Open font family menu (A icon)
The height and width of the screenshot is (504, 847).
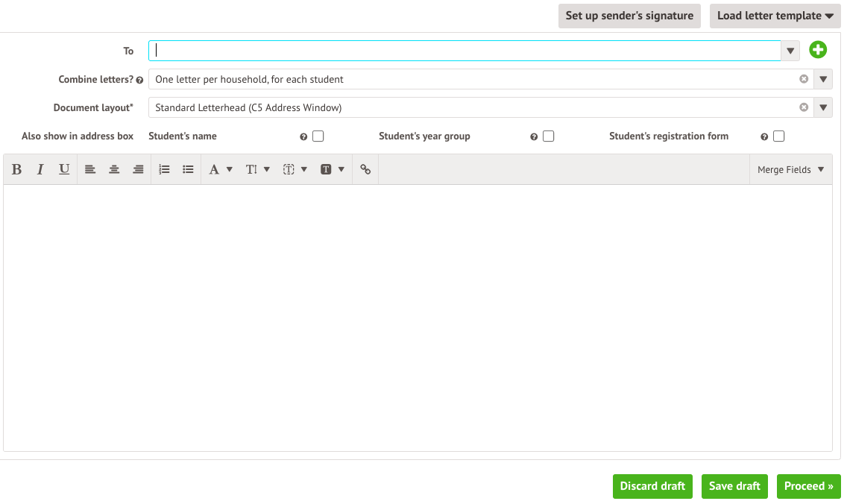[221, 170]
